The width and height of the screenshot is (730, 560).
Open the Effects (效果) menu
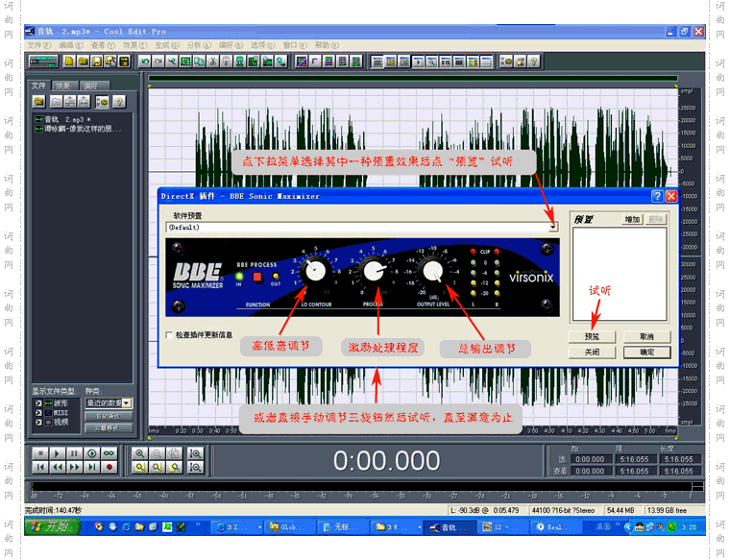(135, 45)
